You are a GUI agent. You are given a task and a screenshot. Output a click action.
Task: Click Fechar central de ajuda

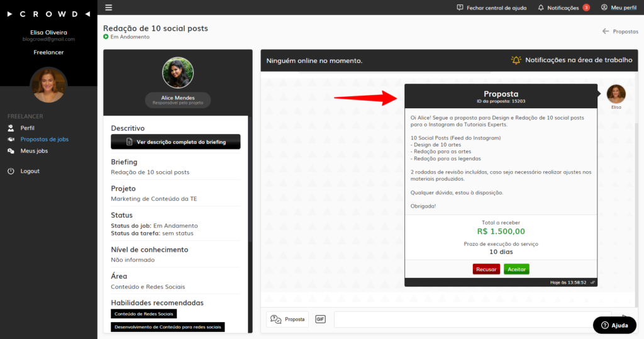[x=492, y=8]
